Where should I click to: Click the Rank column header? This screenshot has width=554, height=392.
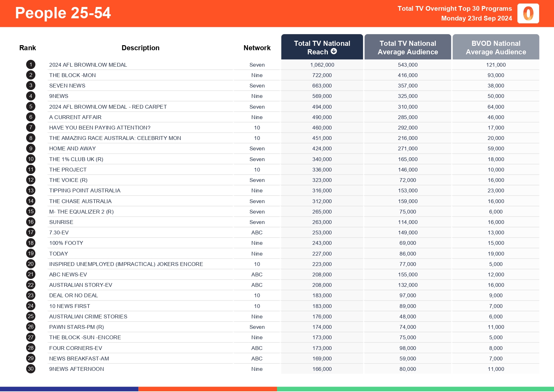coord(27,47)
